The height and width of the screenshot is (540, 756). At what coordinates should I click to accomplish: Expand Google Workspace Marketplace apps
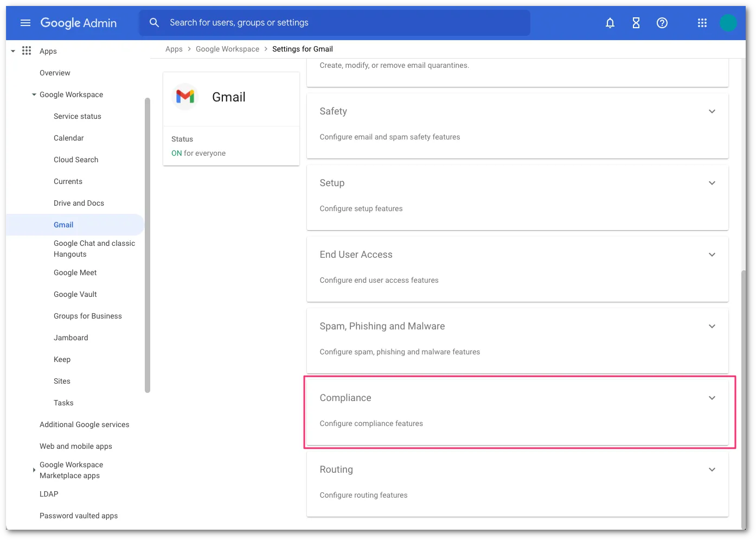point(34,470)
